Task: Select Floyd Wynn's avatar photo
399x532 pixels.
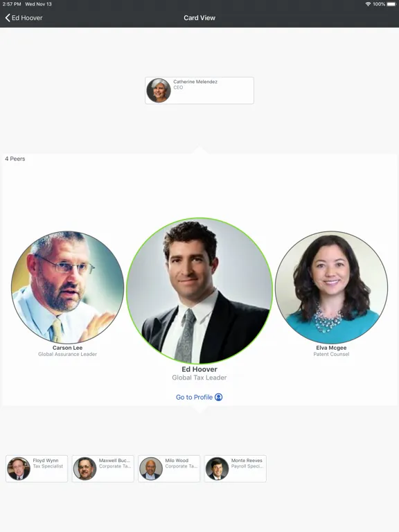Action: point(19,468)
